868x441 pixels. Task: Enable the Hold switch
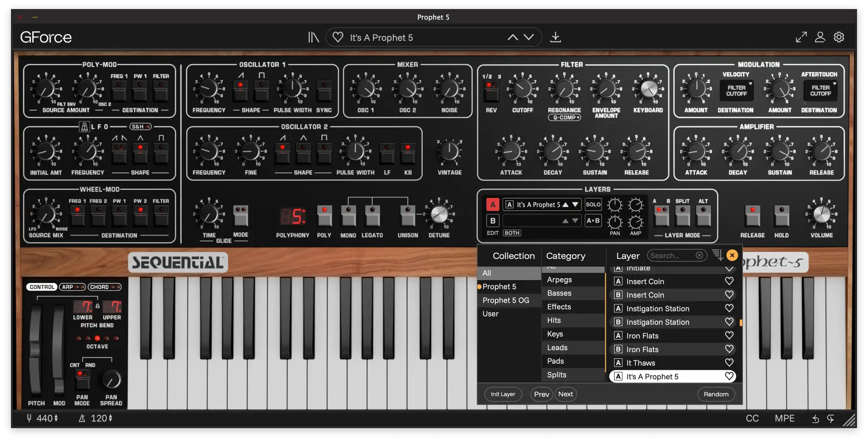(781, 215)
